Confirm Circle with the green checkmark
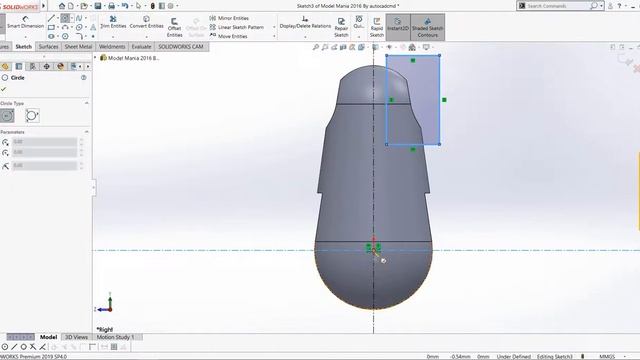 (x=4, y=89)
